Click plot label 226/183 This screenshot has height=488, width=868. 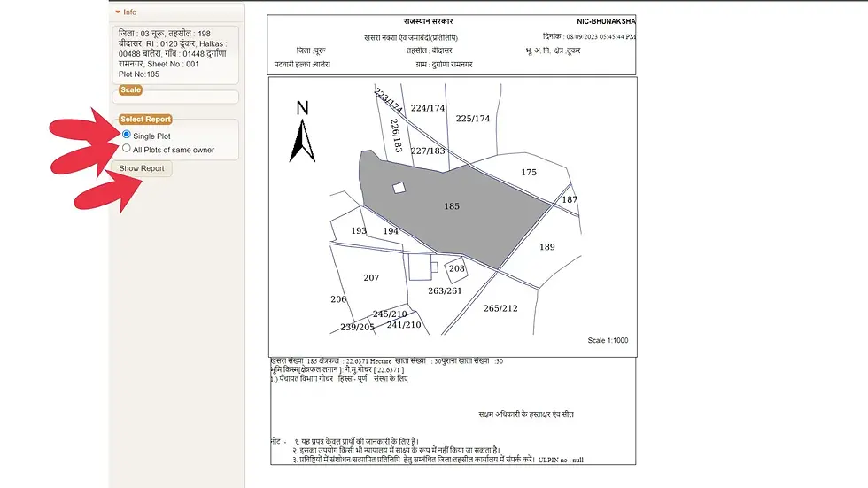coord(396,136)
